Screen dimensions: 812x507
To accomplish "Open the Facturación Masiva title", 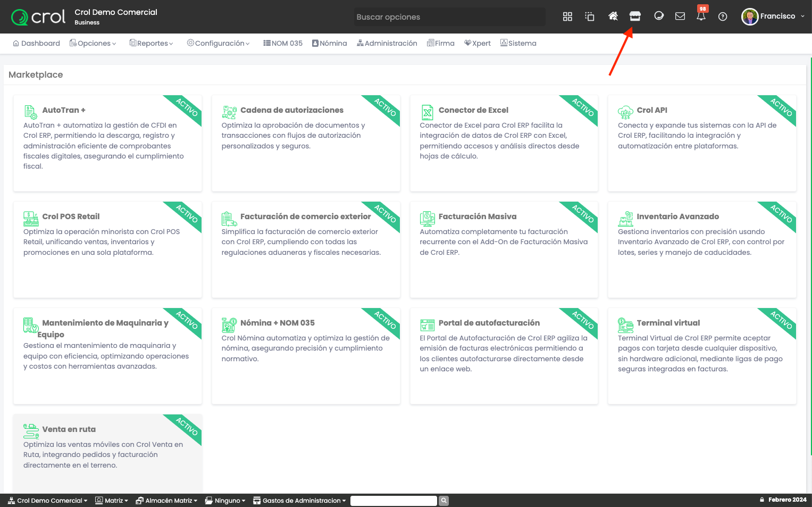I will pyautogui.click(x=478, y=217).
